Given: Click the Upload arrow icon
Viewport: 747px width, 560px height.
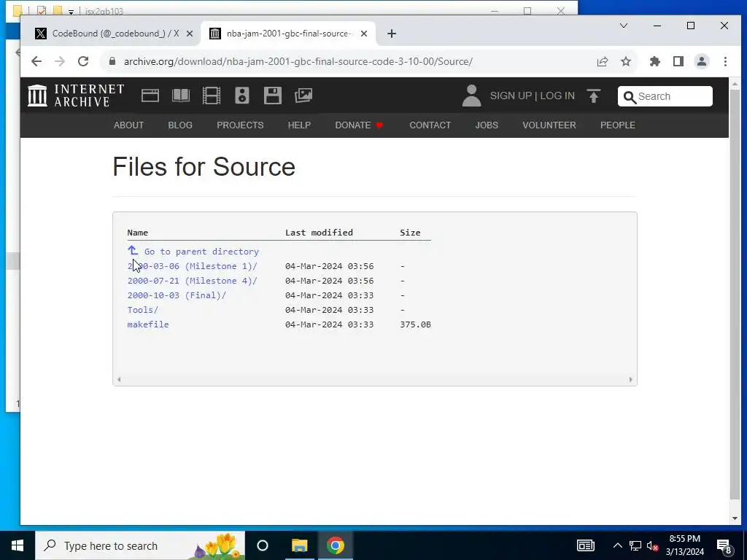Looking at the screenshot, I should [x=594, y=96].
